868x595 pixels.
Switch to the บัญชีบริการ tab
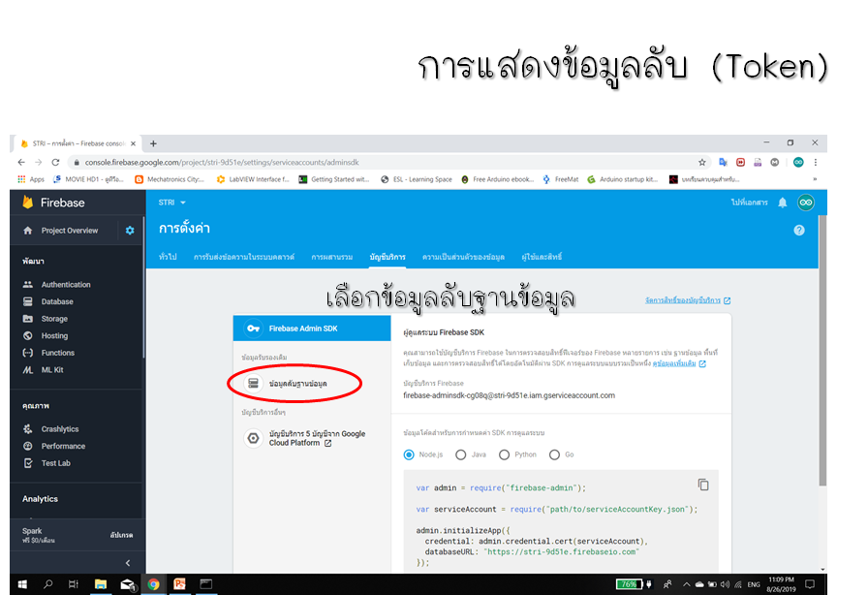pyautogui.click(x=387, y=257)
